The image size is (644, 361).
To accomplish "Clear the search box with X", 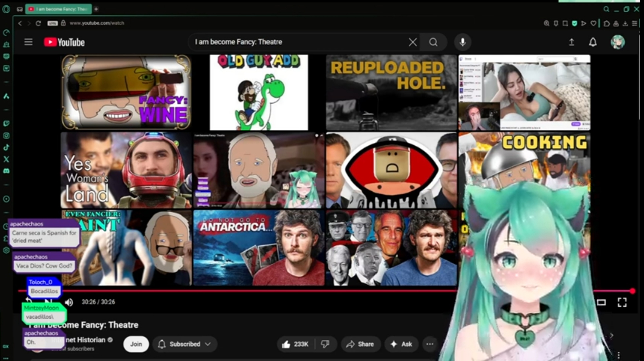I will click(412, 42).
